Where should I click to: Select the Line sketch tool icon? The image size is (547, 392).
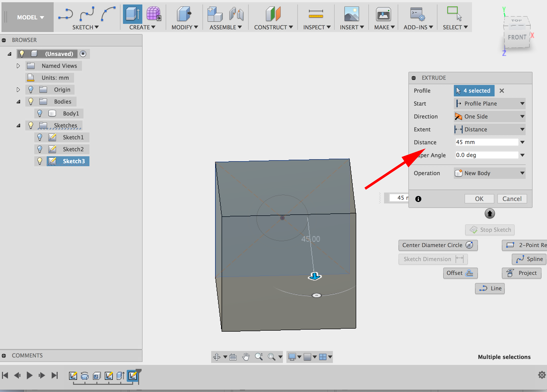[66, 14]
